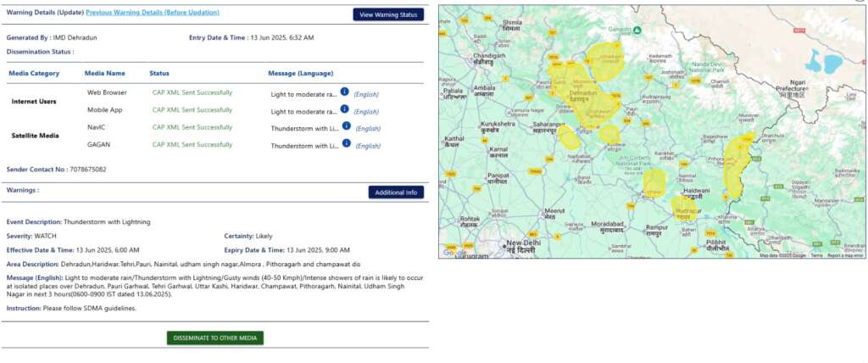Click Report a map error link
This screenshot has width=868, height=363.
click(845, 255)
